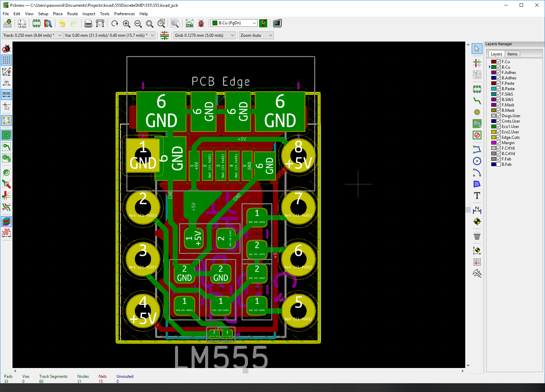545x392 pixels.
Task: Select the arrow cursor tool
Action: coord(477,49)
